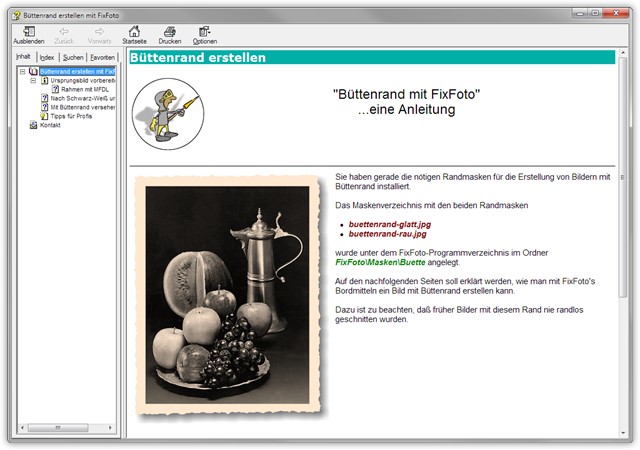Open the Nach Schwarz-Weiß topic
This screenshot has width=640, height=450.
83,98
